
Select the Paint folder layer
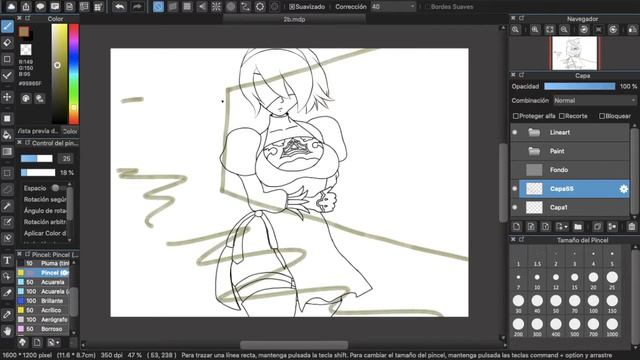click(x=574, y=151)
